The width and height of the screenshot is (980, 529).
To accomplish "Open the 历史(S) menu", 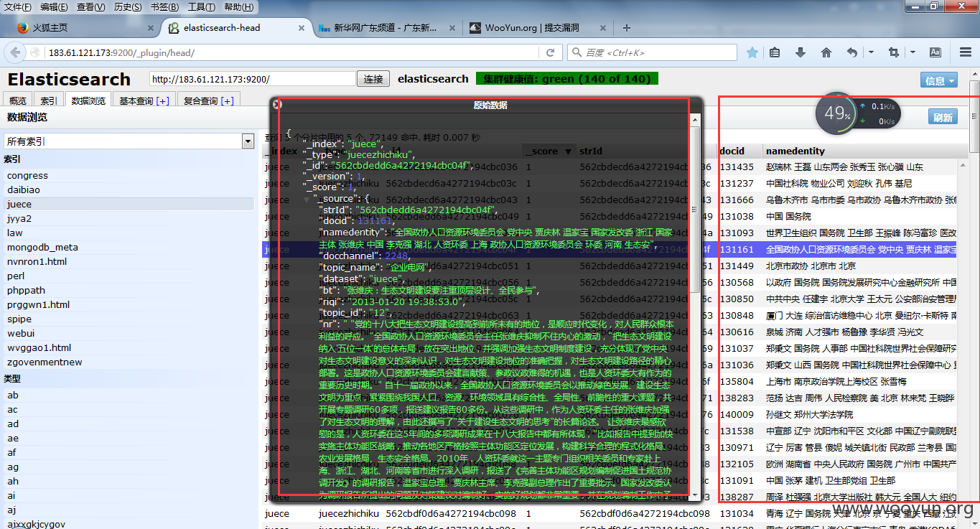I will coord(127,7).
